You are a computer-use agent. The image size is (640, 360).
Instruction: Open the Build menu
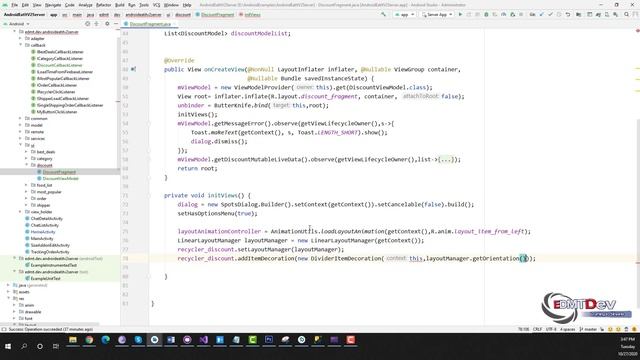click(120, 5)
